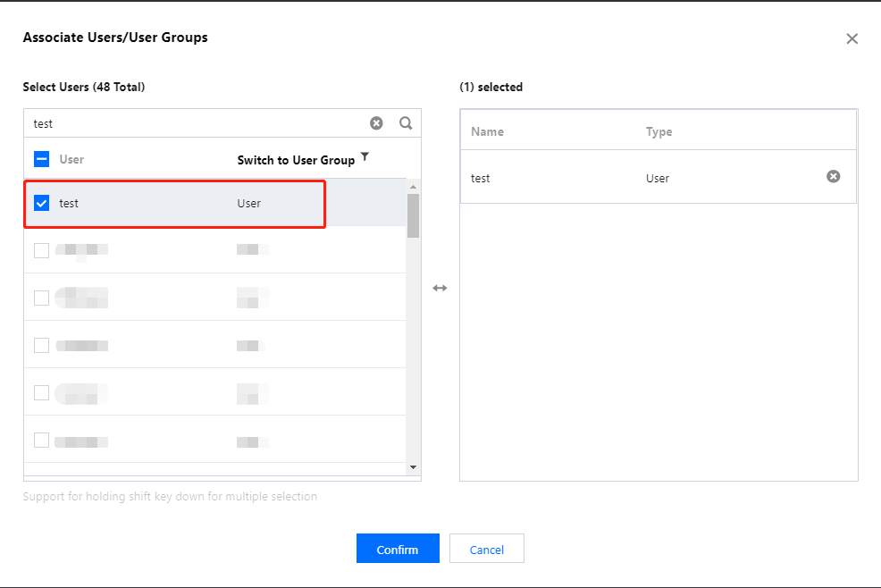Click the transfer arrows between lists
Image resolution: width=881 pixels, height=588 pixels.
[440, 289]
